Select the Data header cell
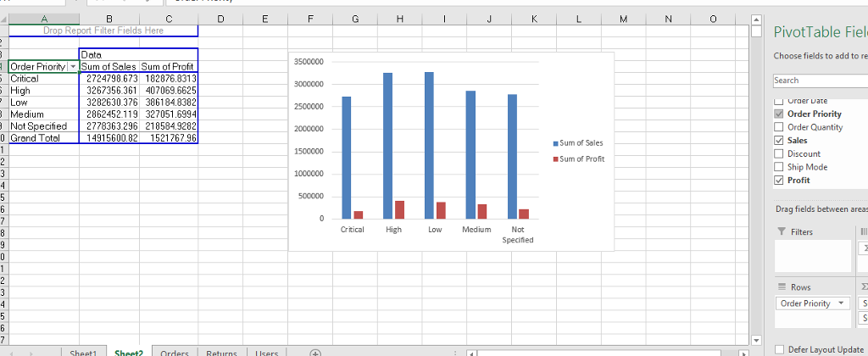 click(109, 55)
